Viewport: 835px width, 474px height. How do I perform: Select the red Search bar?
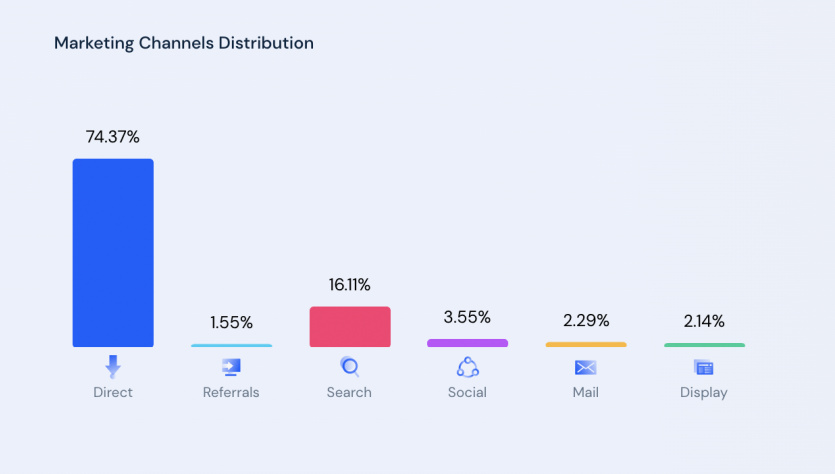click(x=350, y=327)
